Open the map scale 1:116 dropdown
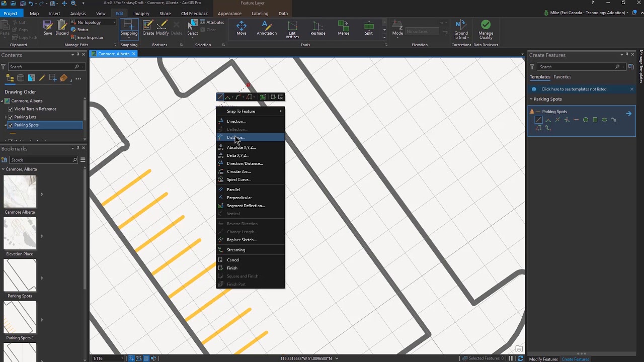644x362 pixels. [x=121, y=358]
